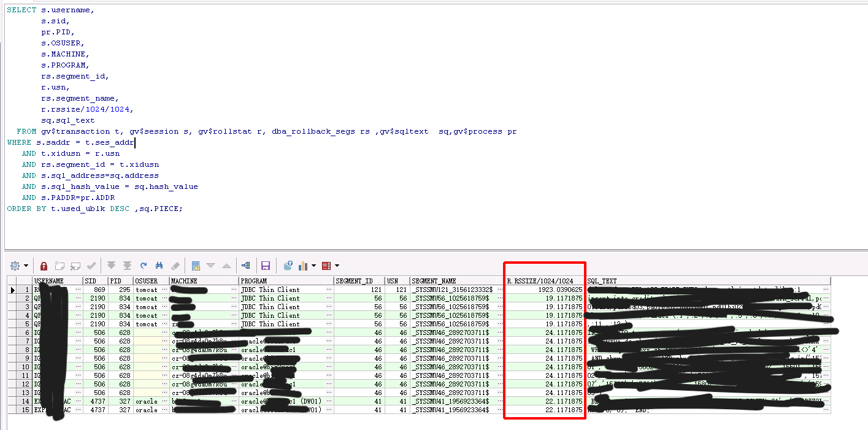Viewport: 868px width, 430px height.
Task: Click the delete record icon
Action: [x=75, y=266]
